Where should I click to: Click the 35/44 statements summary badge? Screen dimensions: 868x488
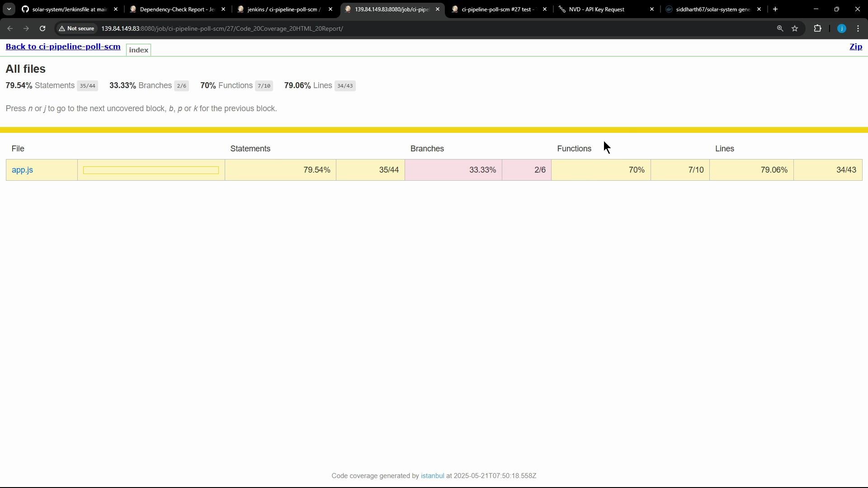87,86
